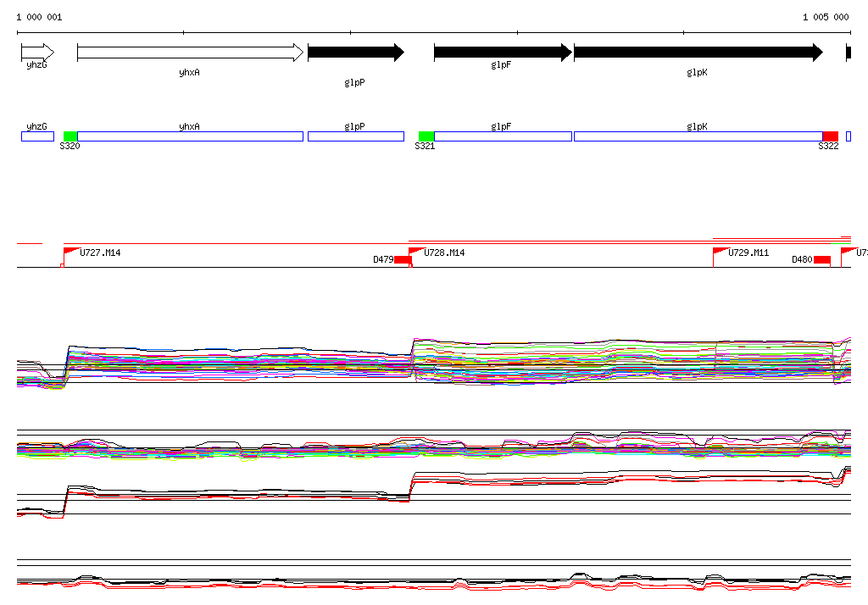868x605 pixels.
Task: Click the red S322 segment box
Action: click(x=831, y=136)
